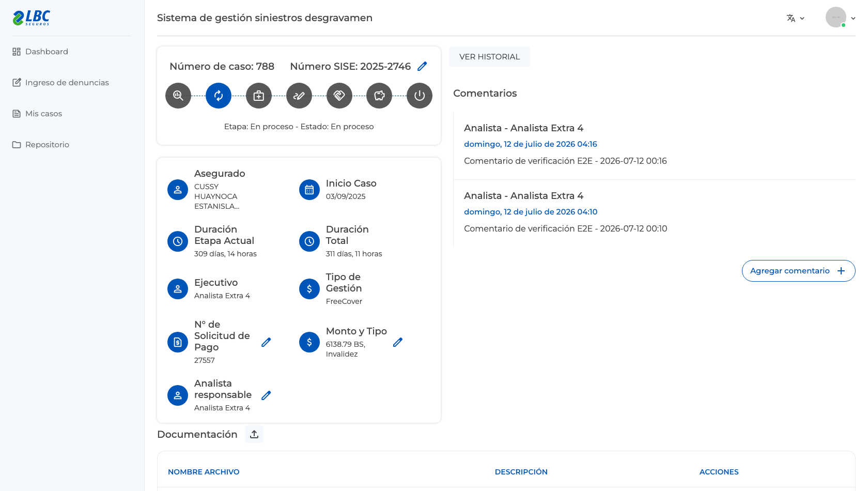Viewport: 868px width, 491px height.
Task: Edit the Nº de Solicitud de Pago
Action: click(x=266, y=342)
